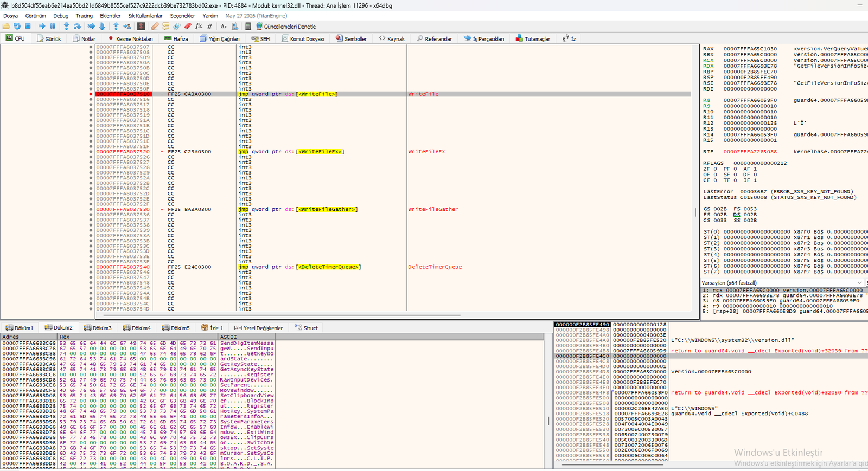The image size is (868, 471).
Task: Click the pause execution icon
Action: coord(53,26)
